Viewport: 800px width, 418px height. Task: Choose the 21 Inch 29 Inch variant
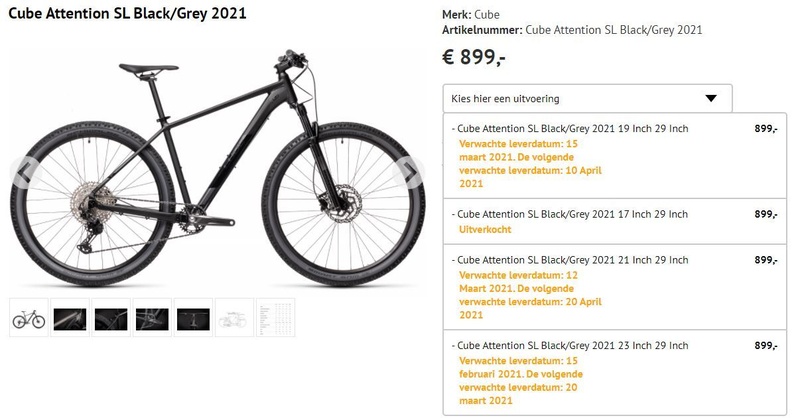click(570, 260)
